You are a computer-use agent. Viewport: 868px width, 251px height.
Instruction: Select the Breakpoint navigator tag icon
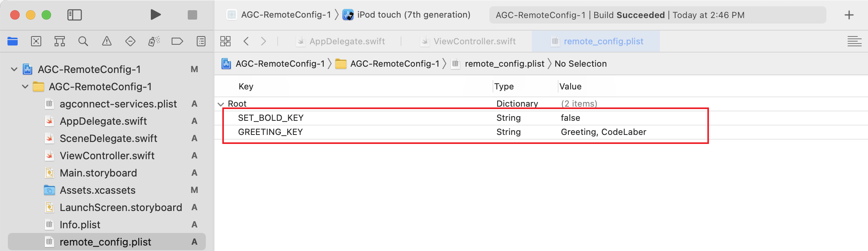click(177, 41)
